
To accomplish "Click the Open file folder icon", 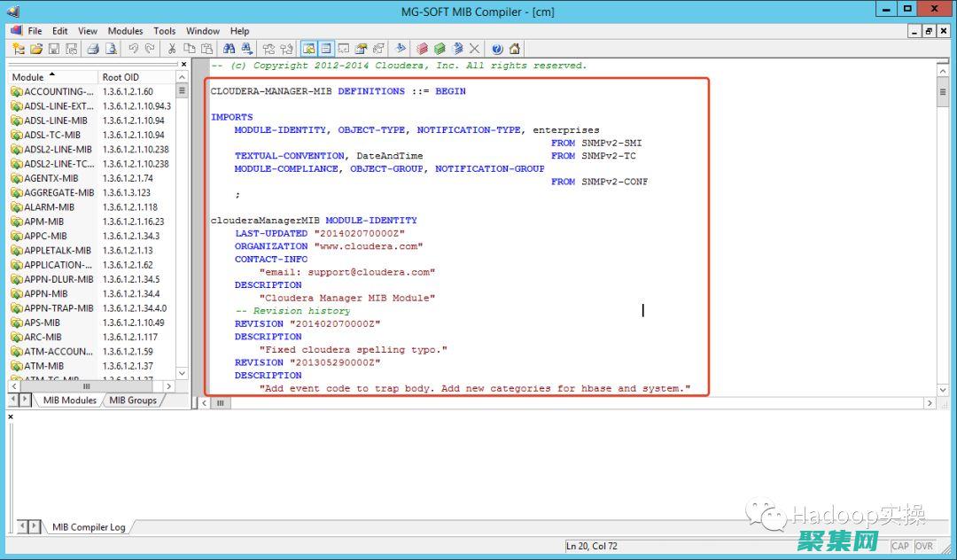I will 36,49.
